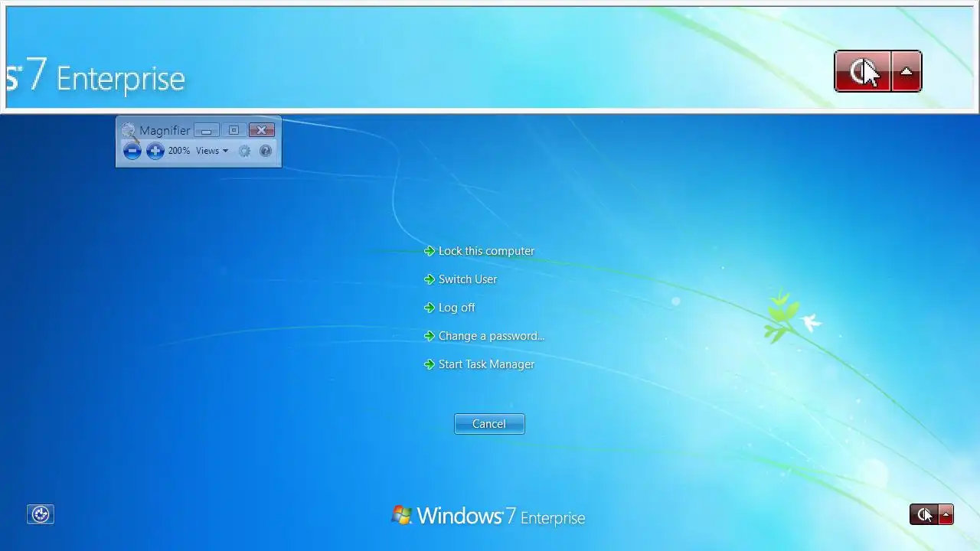980x551 pixels.
Task: Zoom out with the Magnifier minus button
Action: tap(132, 151)
